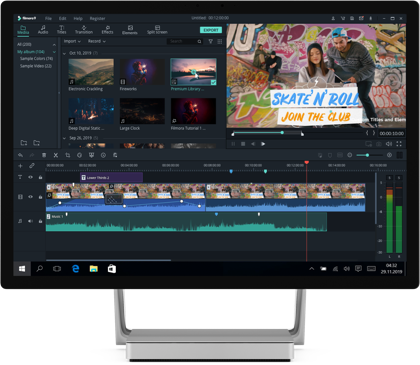Click the green EXPORT button
Image resolution: width=420 pixels, height=365 pixels.
coord(211,30)
